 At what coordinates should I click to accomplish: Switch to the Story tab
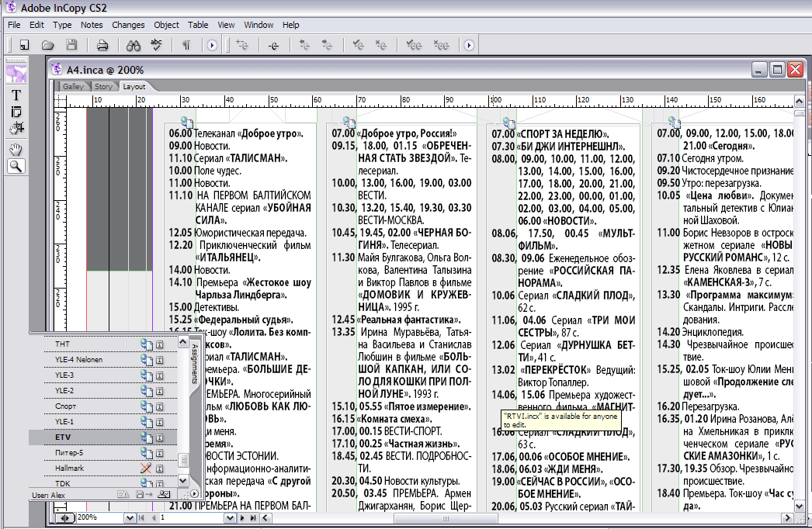pos(103,86)
